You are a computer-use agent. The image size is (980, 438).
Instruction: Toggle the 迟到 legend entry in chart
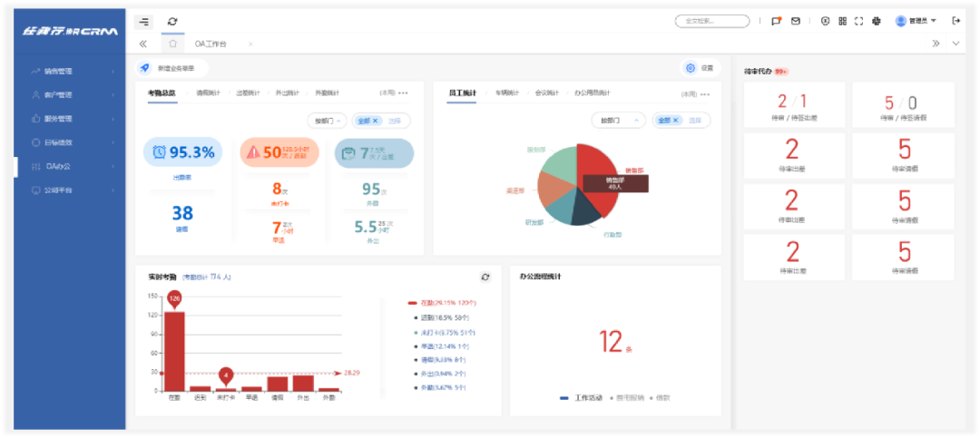pyautogui.click(x=443, y=317)
